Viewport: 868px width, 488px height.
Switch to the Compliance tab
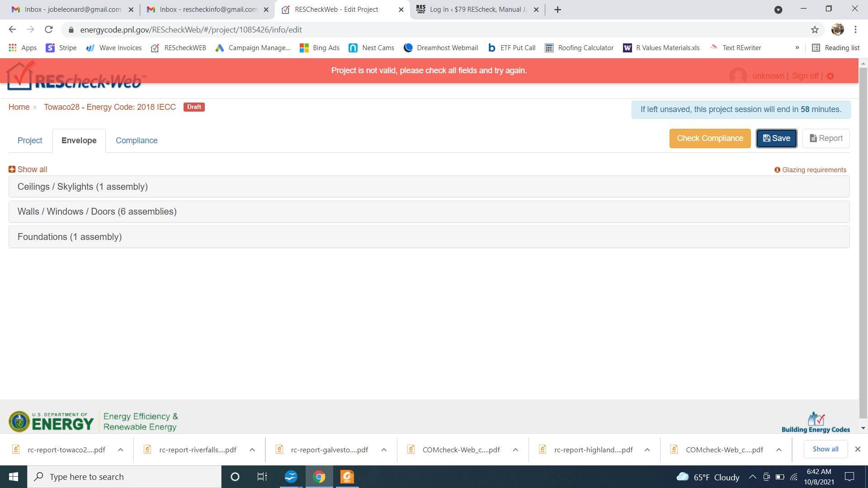pyautogui.click(x=136, y=141)
